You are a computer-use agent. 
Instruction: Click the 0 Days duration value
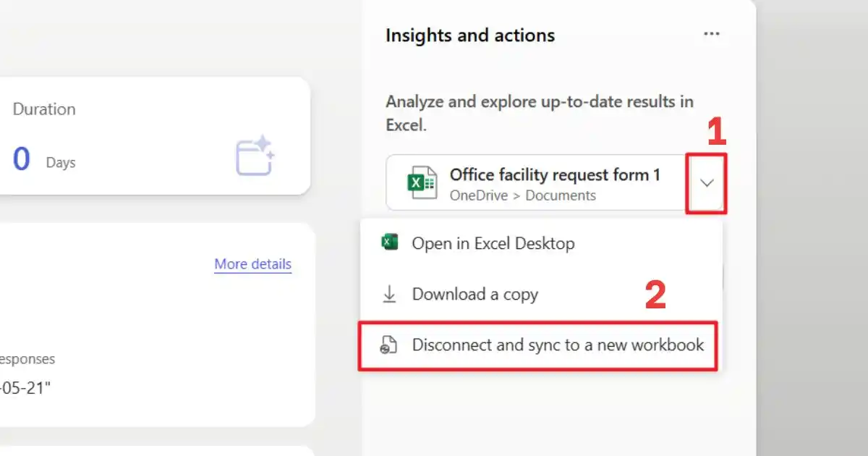pyautogui.click(x=44, y=159)
